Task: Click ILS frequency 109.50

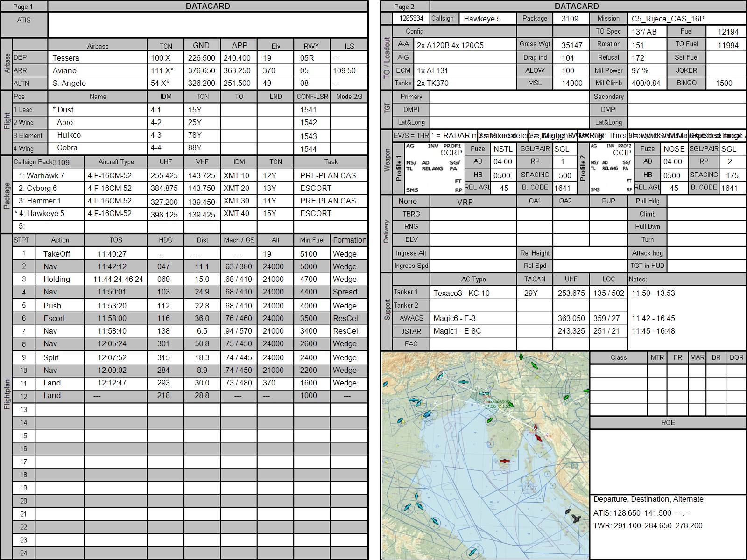Action: (345, 70)
